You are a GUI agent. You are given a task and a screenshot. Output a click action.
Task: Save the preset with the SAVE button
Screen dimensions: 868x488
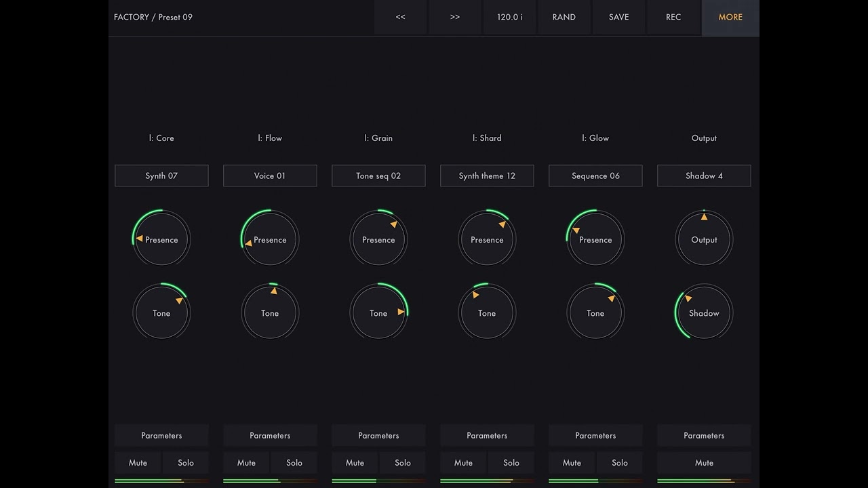pyautogui.click(x=618, y=17)
